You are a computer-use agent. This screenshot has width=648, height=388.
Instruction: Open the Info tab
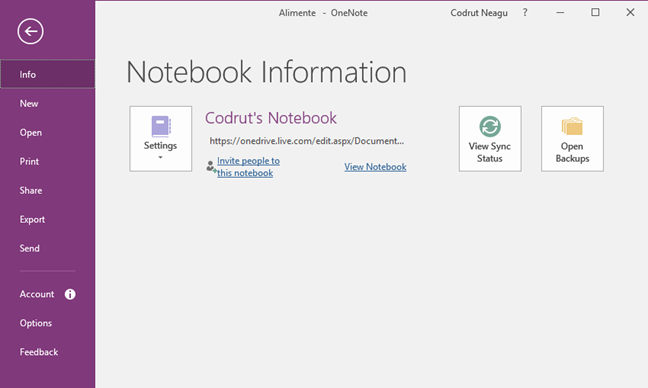(48, 74)
